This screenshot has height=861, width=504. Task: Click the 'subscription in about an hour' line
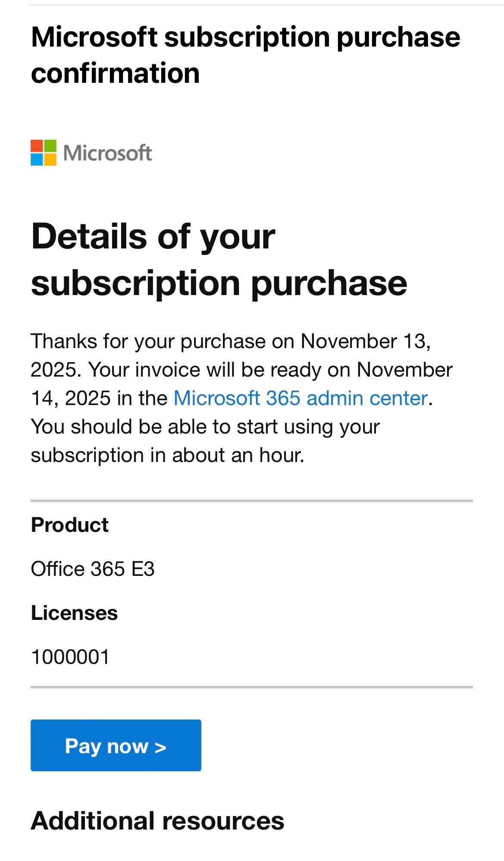coord(167,455)
